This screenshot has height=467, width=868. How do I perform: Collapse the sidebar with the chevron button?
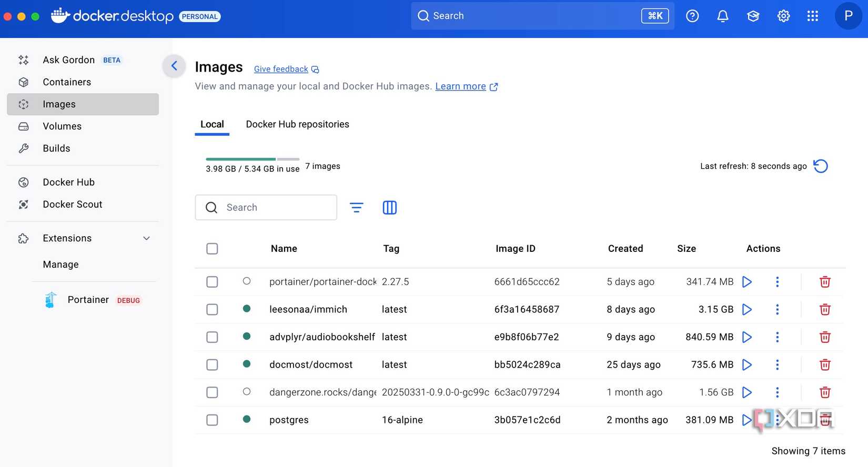(x=174, y=66)
